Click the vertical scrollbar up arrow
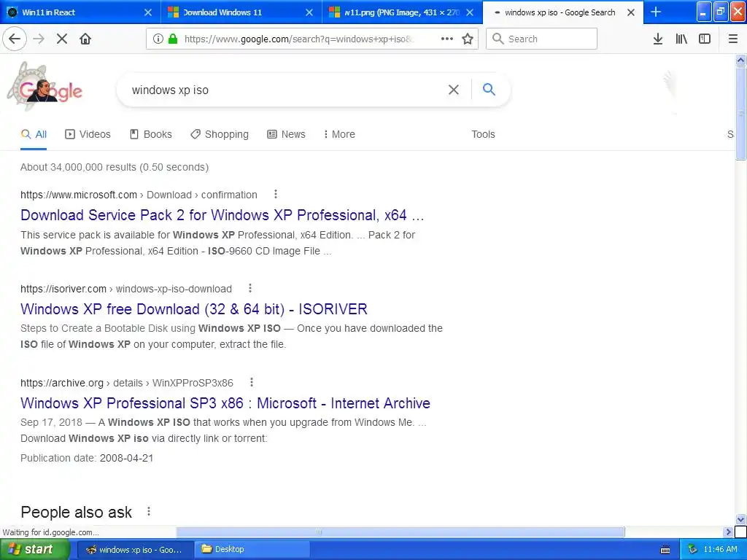Viewport: 747px width, 560px height. (741, 60)
